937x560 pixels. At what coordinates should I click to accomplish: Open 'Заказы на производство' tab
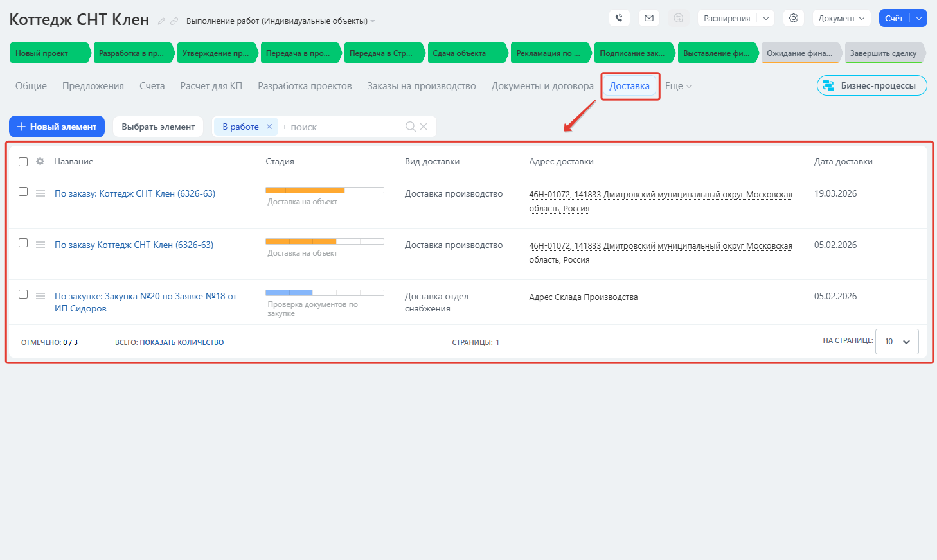[421, 86]
